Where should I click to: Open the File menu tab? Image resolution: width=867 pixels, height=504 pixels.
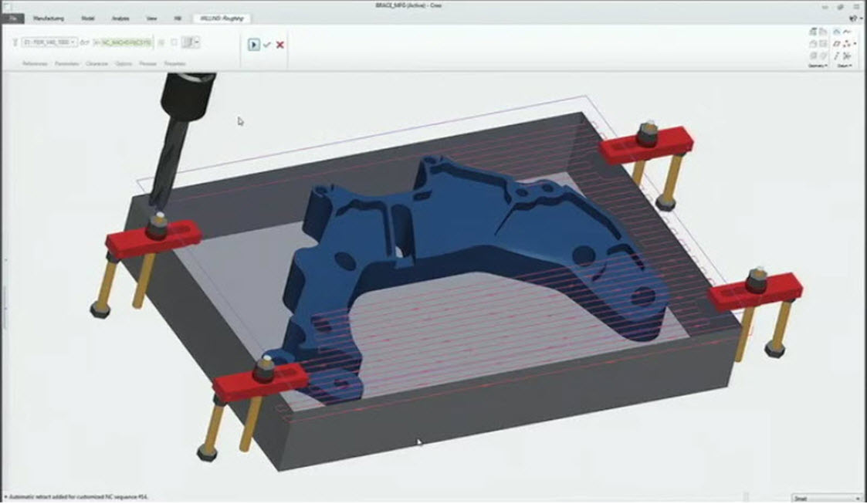12,19
